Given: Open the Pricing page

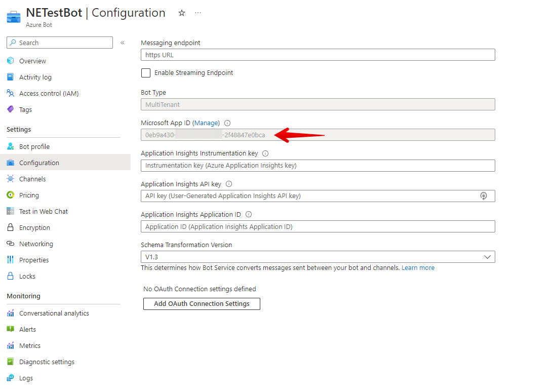Looking at the screenshot, I should (29, 195).
